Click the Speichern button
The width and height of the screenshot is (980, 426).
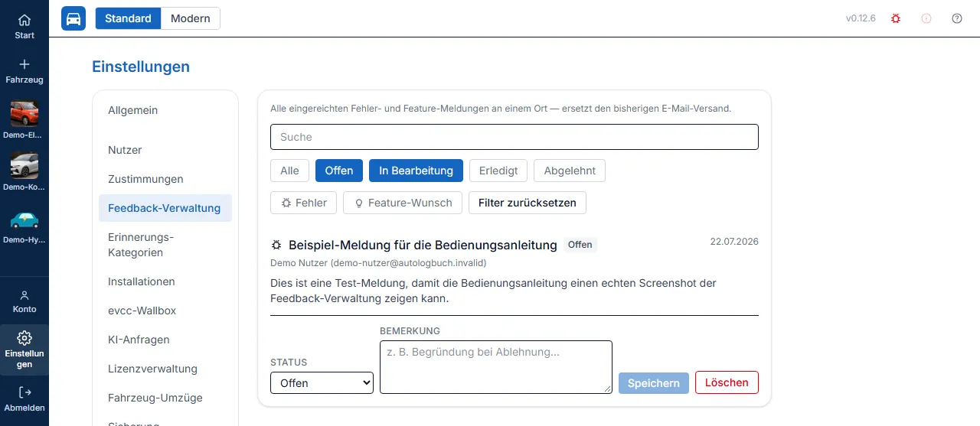[654, 382]
